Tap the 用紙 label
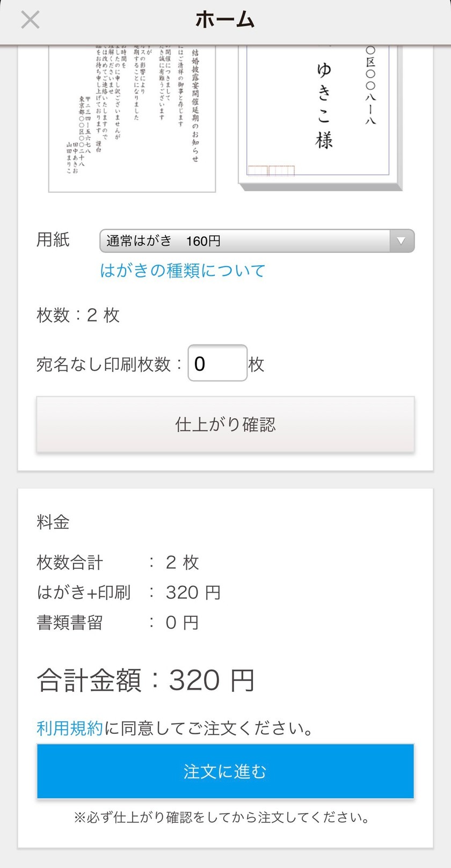This screenshot has height=868, width=451. (x=53, y=239)
